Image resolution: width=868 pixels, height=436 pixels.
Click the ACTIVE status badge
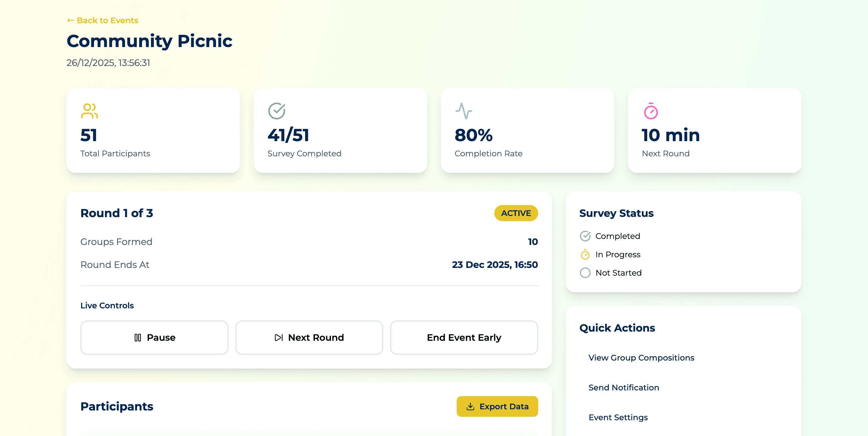[516, 213]
